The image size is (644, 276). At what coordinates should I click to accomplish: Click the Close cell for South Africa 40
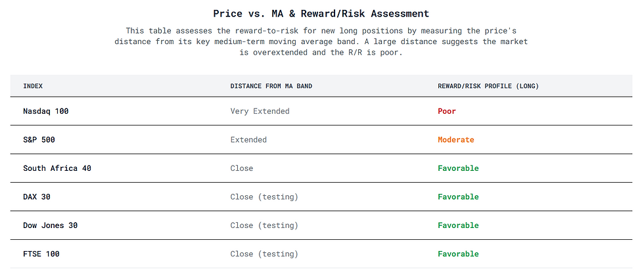pyautogui.click(x=242, y=168)
